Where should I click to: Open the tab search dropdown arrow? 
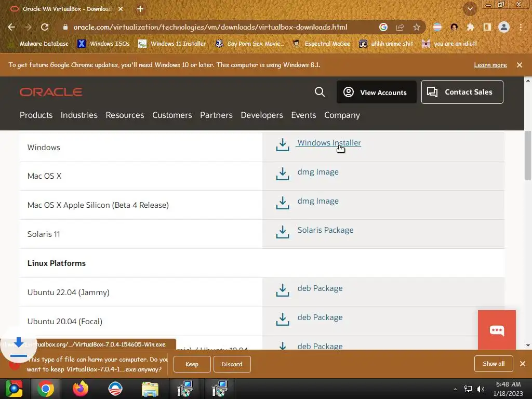[470, 9]
